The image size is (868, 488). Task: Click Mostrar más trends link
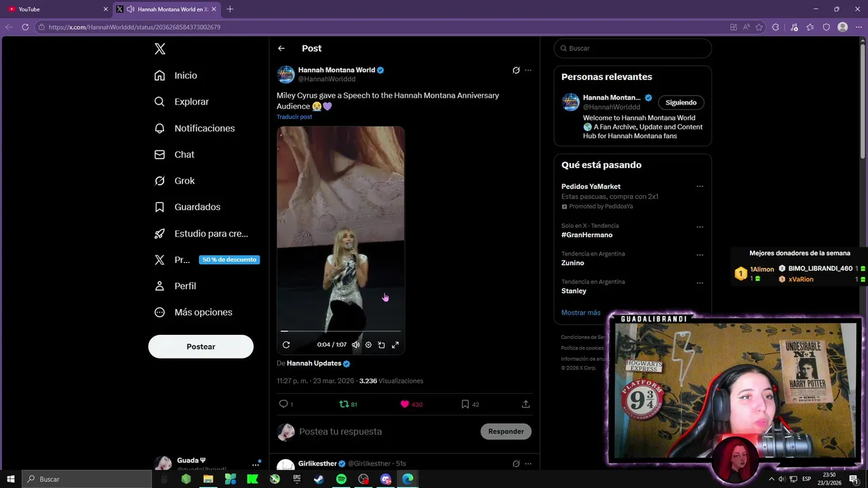click(x=580, y=312)
